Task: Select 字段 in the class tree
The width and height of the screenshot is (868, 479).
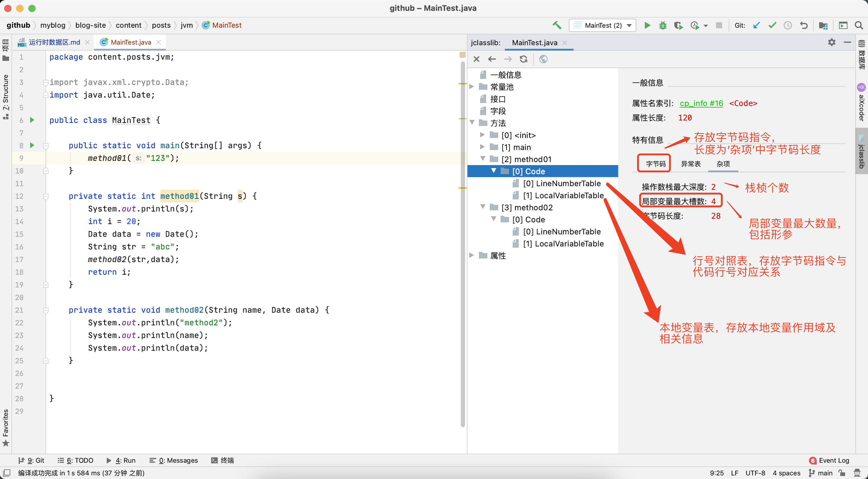Action: [497, 111]
